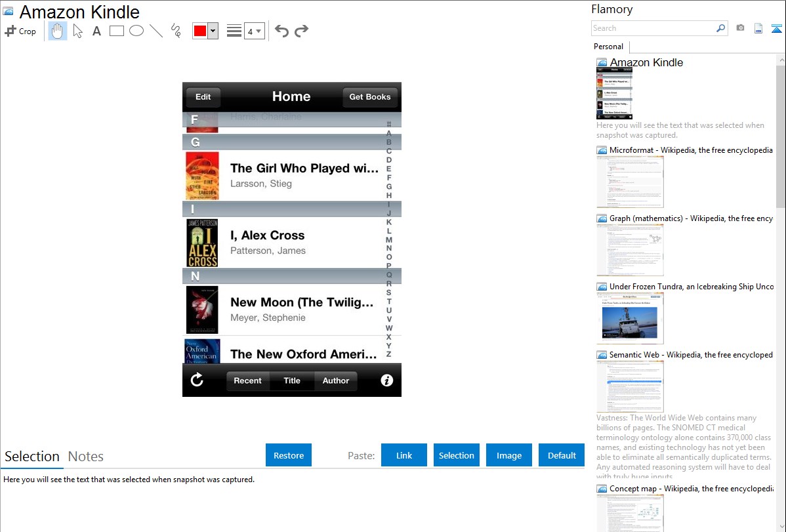Click the Semantic Web - Wikipedia title text
The width and height of the screenshot is (786, 532).
click(x=691, y=354)
